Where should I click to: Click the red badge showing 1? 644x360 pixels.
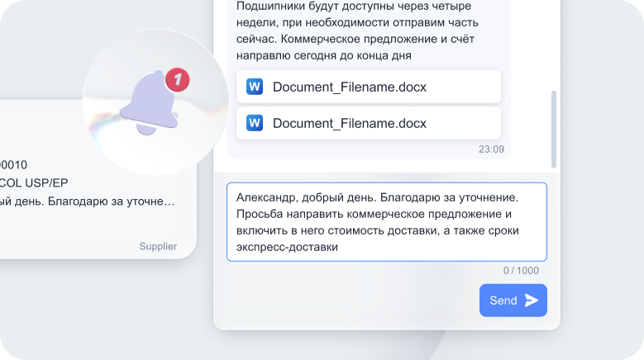[x=178, y=80]
